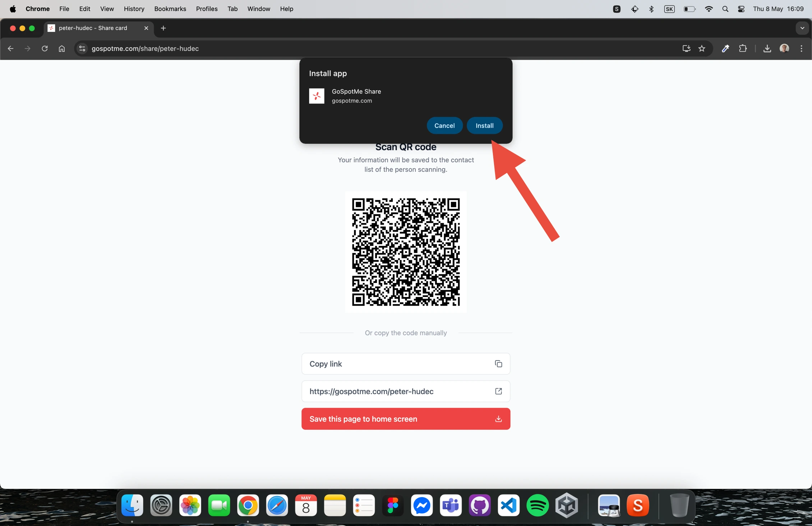Cancel the Install app dialog
The image size is (812, 526).
click(444, 125)
